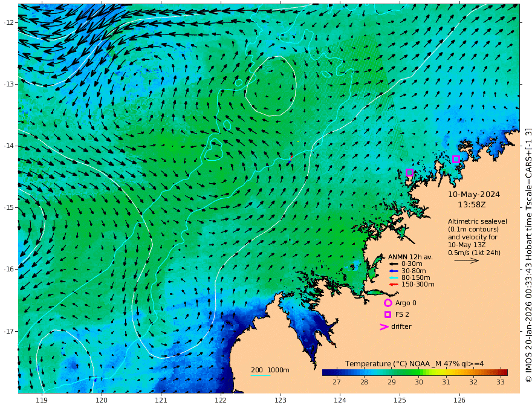This screenshot has width=532, height=411.
Task: Click the '200 1000m' bathymetry label
Action: point(270,370)
